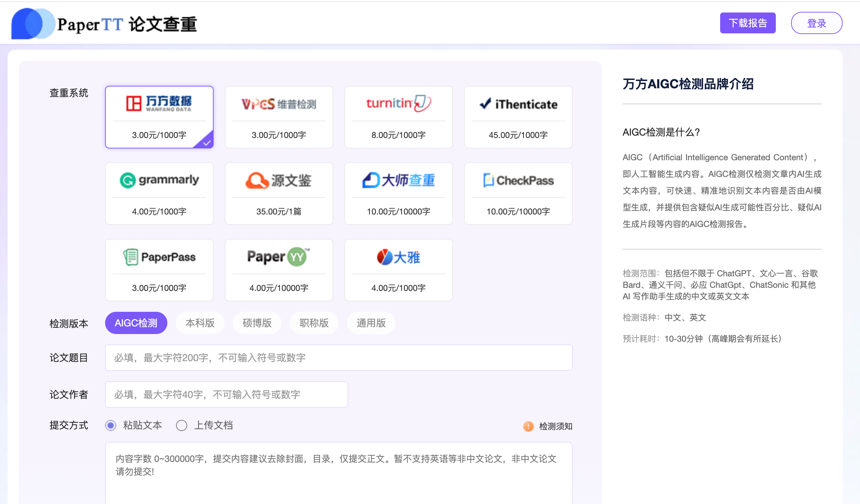Click the 8.00元/1000字 price text
This screenshot has width=860, height=504.
pyautogui.click(x=399, y=135)
